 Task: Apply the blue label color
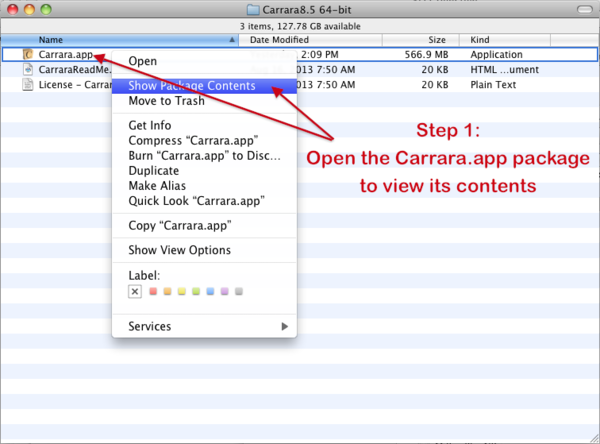[210, 292]
